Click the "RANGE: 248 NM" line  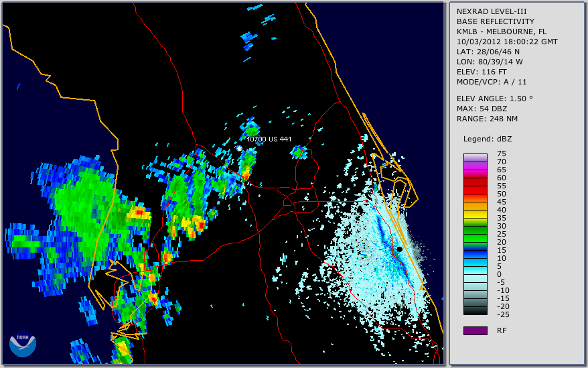click(x=487, y=119)
